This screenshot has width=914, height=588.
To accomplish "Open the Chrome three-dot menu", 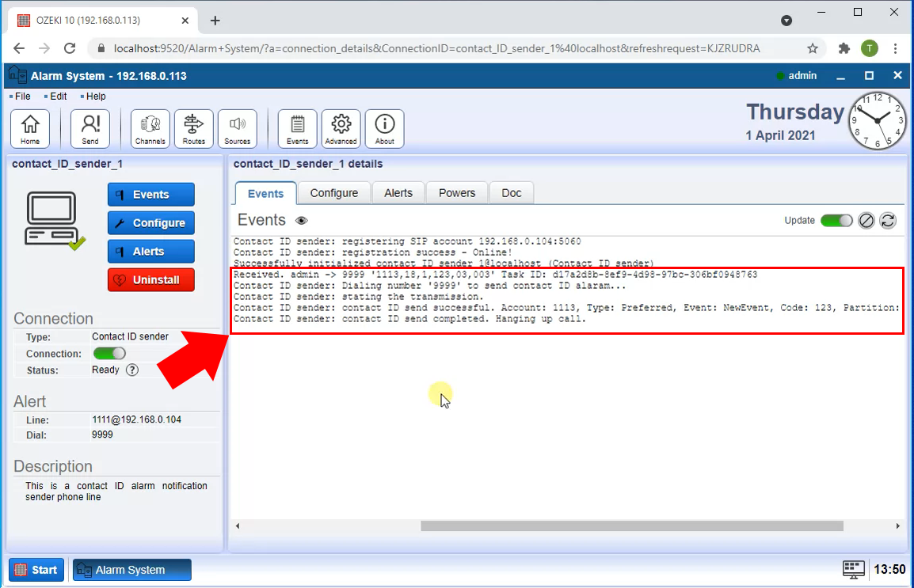I will coord(895,48).
